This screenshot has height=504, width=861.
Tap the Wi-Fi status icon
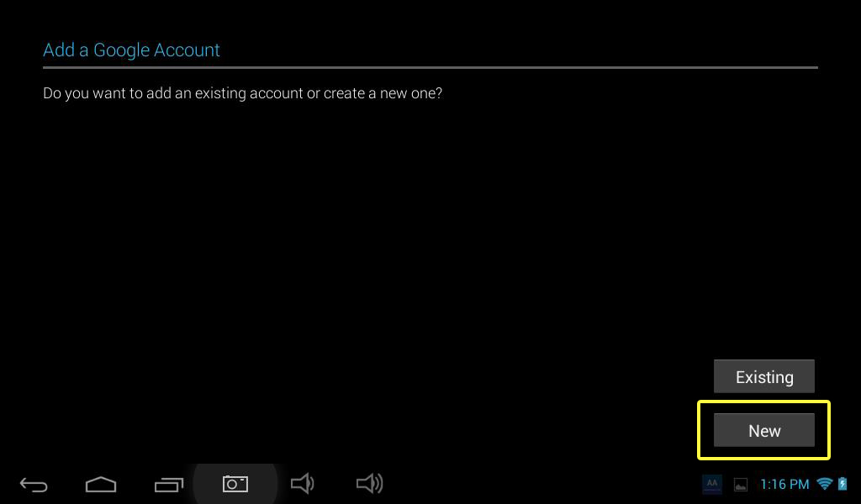pyautogui.click(x=824, y=483)
